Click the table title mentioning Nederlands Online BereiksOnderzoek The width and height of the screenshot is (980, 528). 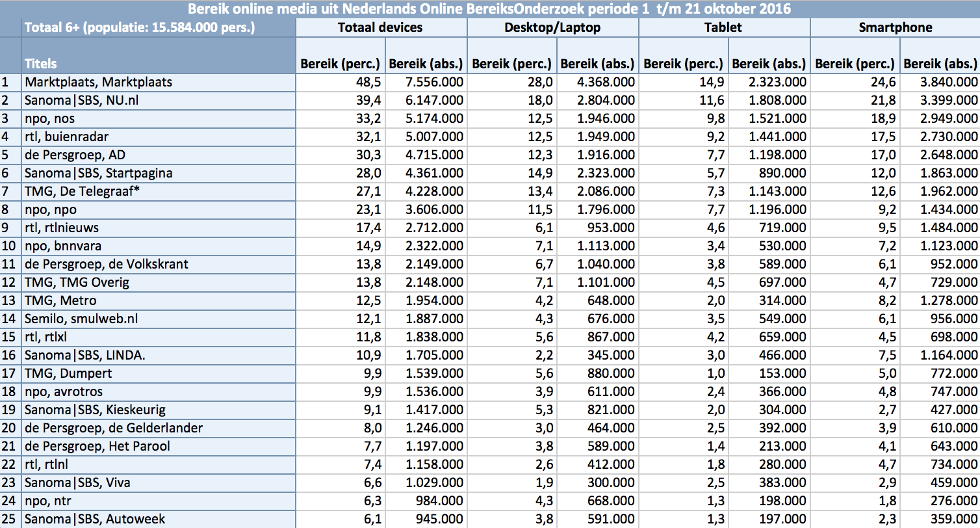pos(489,8)
